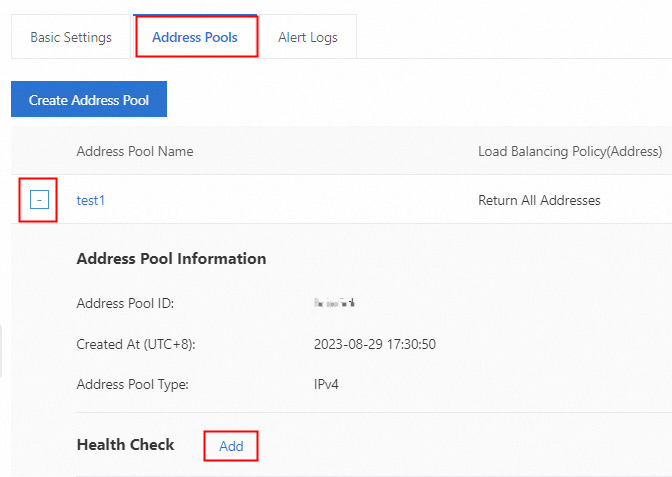Select the Address Pool ID label
Viewport: 672px width, 477px height.
(x=125, y=303)
